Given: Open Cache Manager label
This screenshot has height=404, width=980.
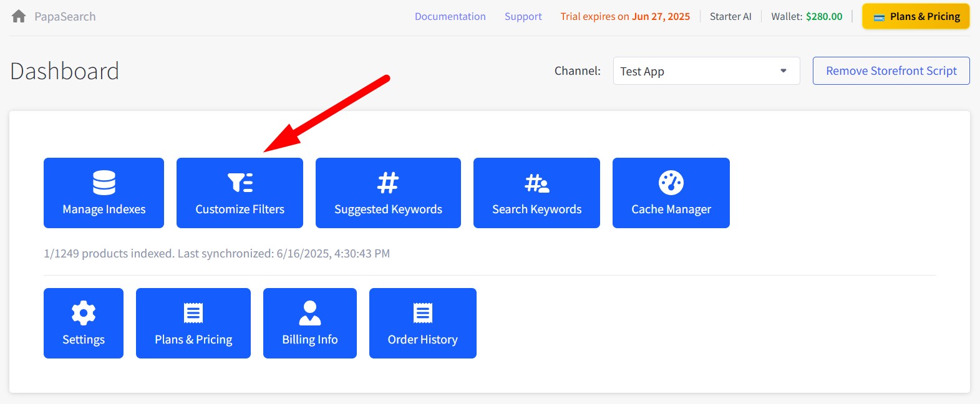Looking at the screenshot, I should pos(671,209).
